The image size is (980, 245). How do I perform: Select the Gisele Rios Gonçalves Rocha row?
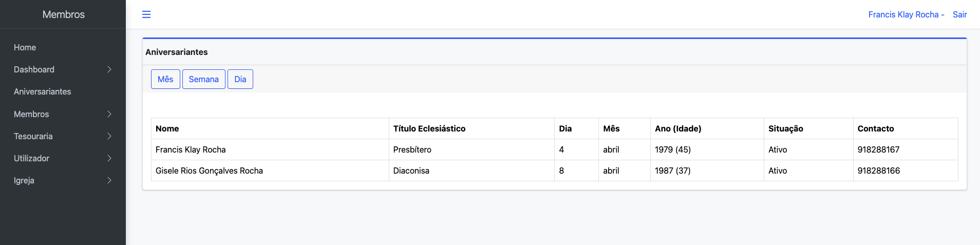click(x=209, y=171)
